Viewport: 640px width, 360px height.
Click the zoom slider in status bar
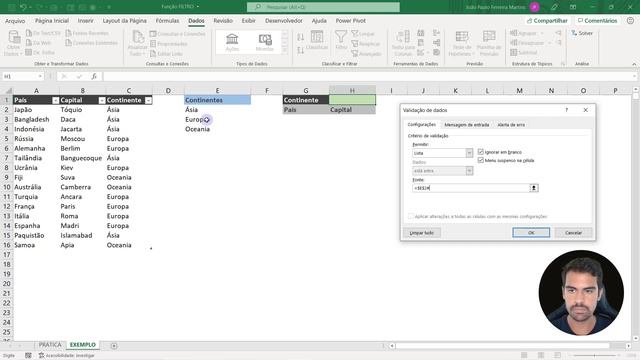click(594, 356)
